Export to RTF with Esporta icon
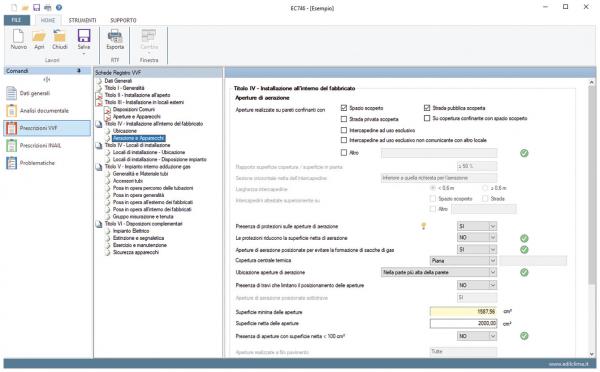600x372 pixels. pyautogui.click(x=115, y=36)
